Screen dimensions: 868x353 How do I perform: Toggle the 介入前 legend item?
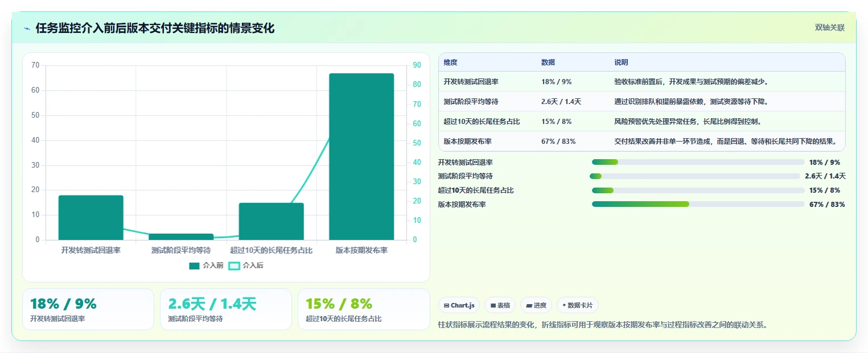click(x=206, y=265)
